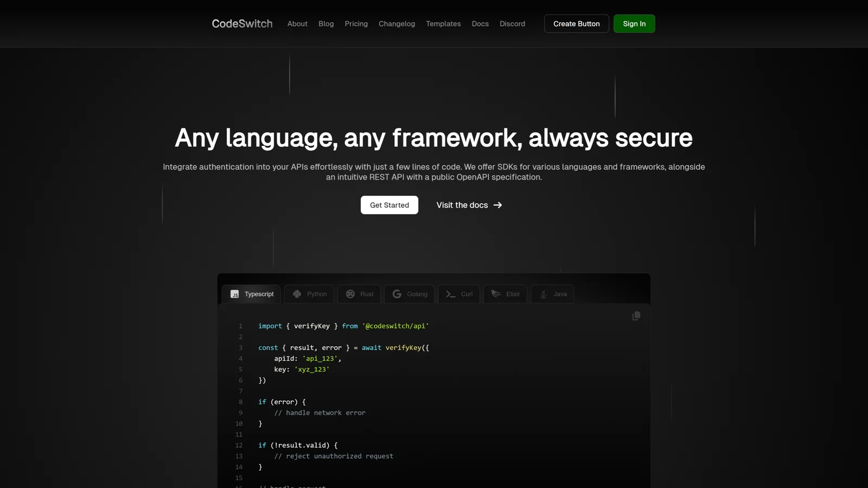
Task: Click the Typescript JS icon in code tabs
Action: 234,294
